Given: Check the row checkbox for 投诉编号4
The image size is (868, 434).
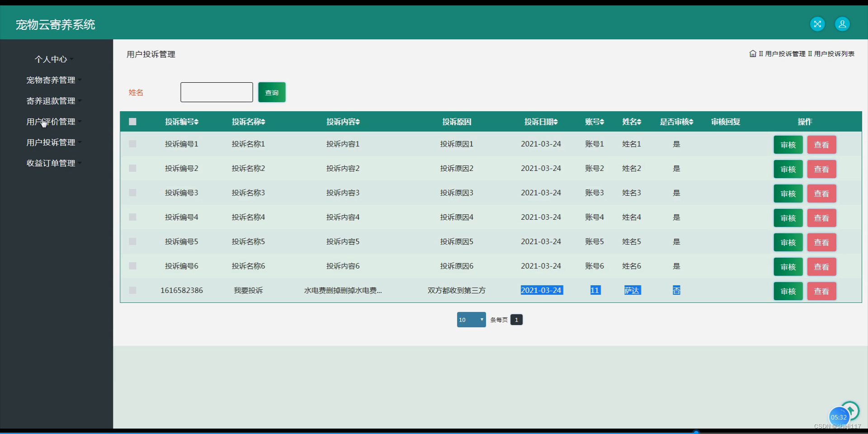Looking at the screenshot, I should [132, 217].
